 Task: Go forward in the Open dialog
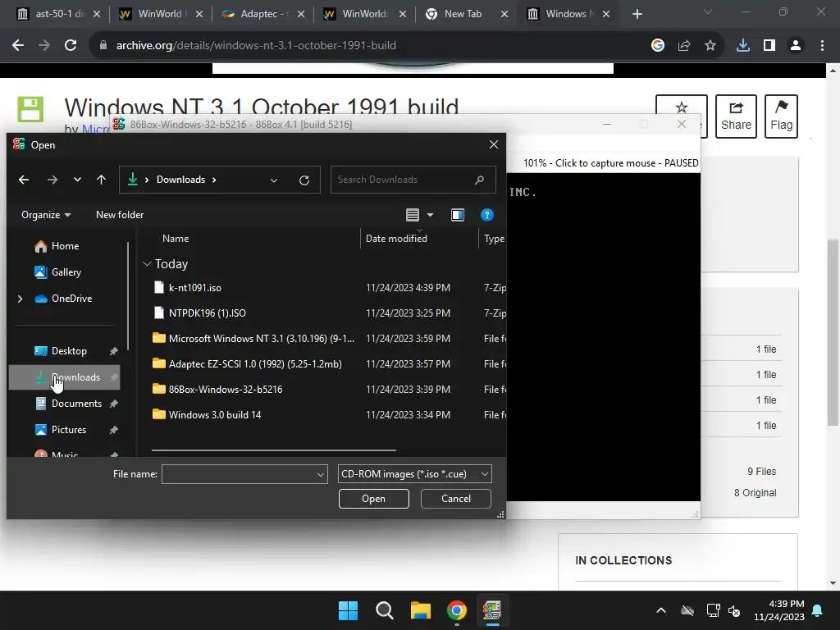pos(52,180)
